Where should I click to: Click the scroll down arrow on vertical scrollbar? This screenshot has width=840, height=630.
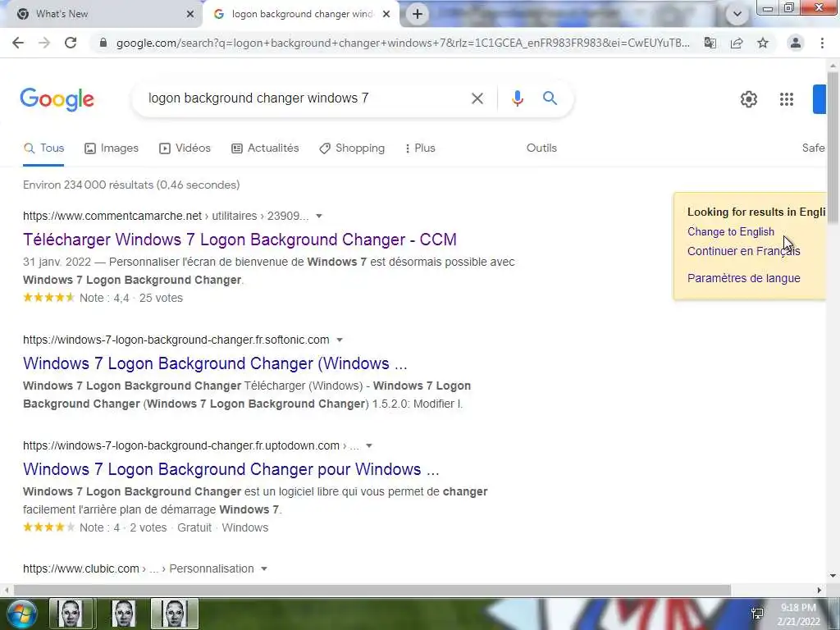[x=833, y=577]
